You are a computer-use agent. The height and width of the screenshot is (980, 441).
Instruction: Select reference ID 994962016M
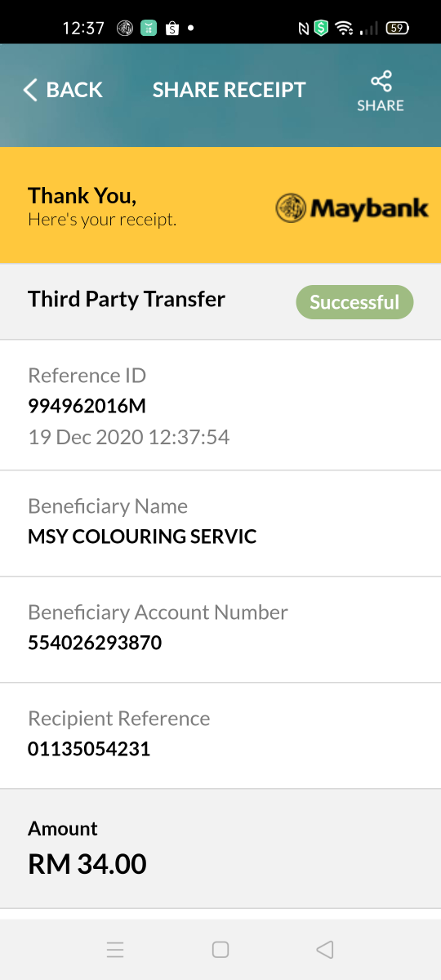point(87,406)
